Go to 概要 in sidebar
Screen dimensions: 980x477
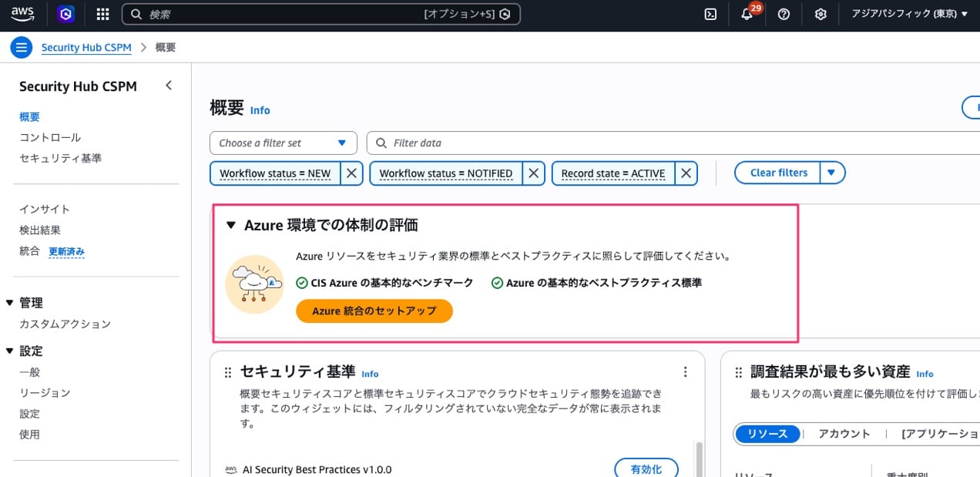pos(29,117)
